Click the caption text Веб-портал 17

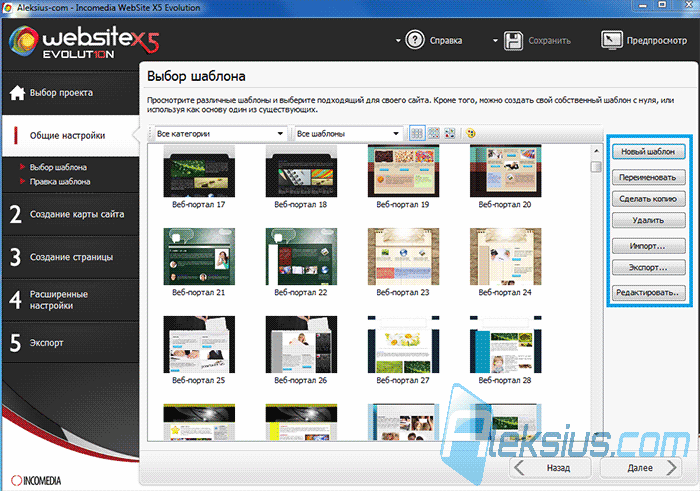199,204
